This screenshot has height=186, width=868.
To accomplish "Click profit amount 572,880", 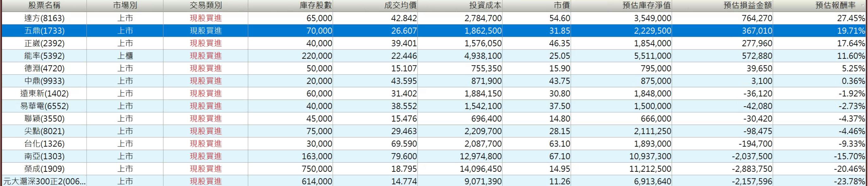I will coord(757,56).
